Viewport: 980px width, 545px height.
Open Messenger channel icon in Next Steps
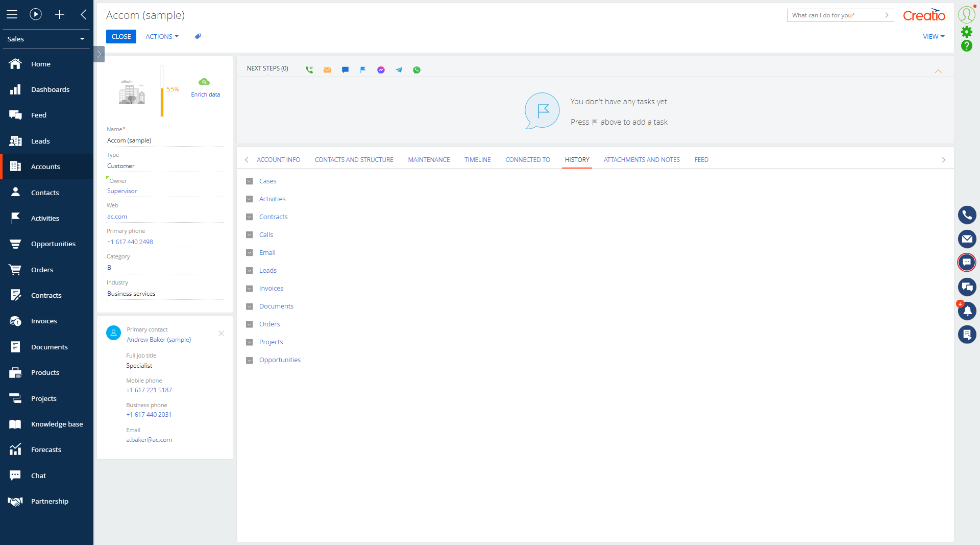coord(381,70)
